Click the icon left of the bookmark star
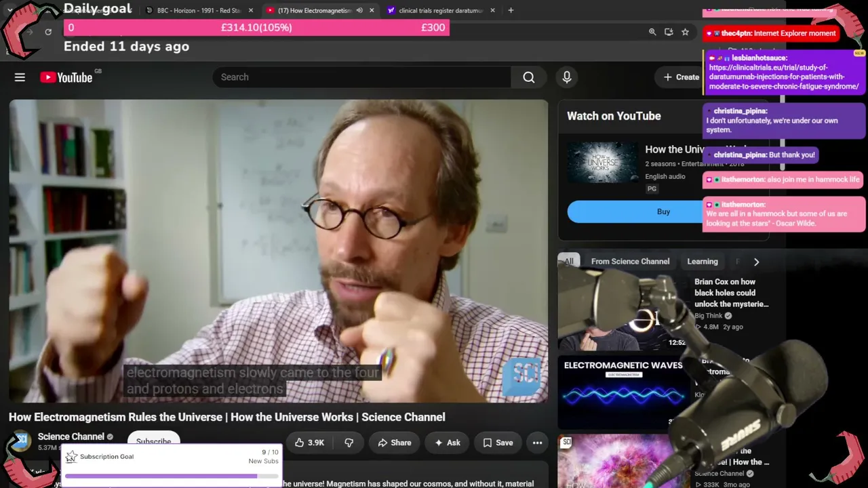This screenshot has height=488, width=868. tap(669, 32)
